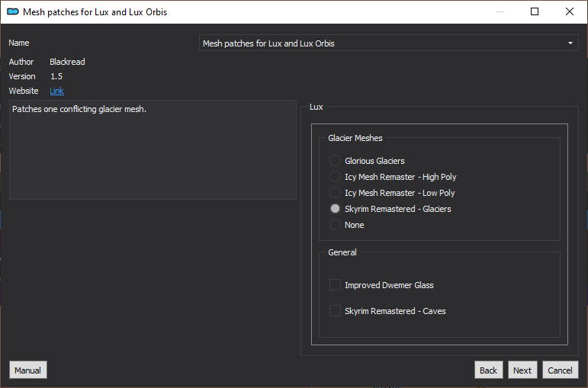This screenshot has height=388, width=588.
Task: Click the Manual button
Action: point(28,370)
